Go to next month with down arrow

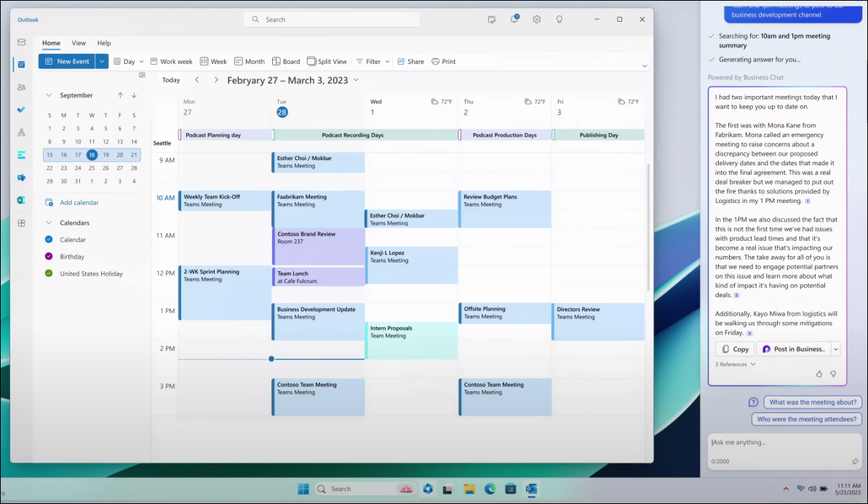click(x=134, y=95)
